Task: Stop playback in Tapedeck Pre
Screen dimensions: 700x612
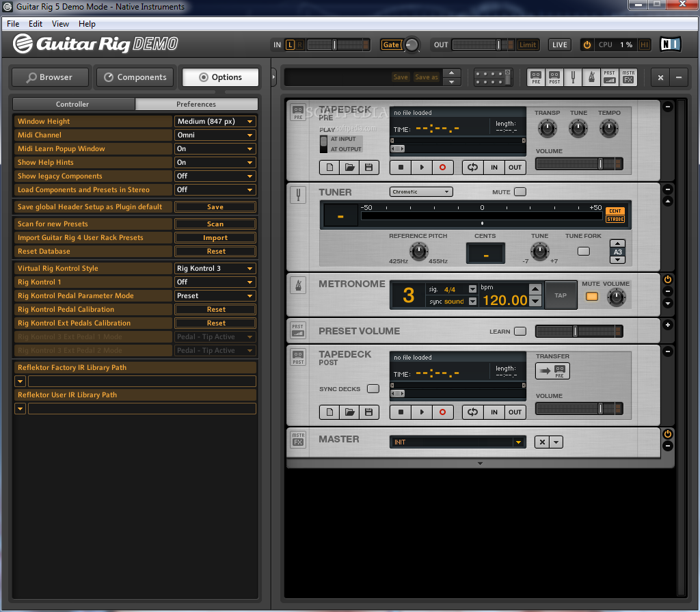Action: click(x=401, y=168)
